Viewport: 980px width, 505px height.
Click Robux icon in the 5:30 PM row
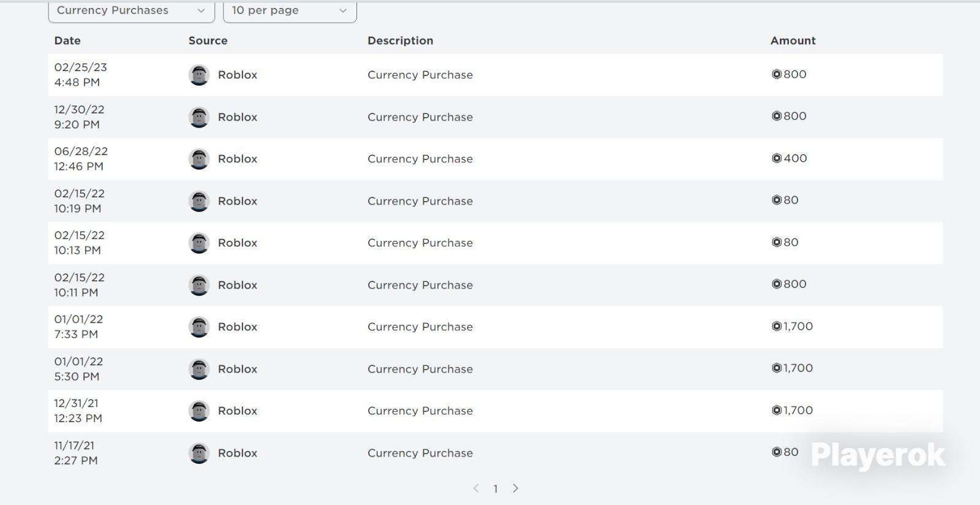click(777, 368)
